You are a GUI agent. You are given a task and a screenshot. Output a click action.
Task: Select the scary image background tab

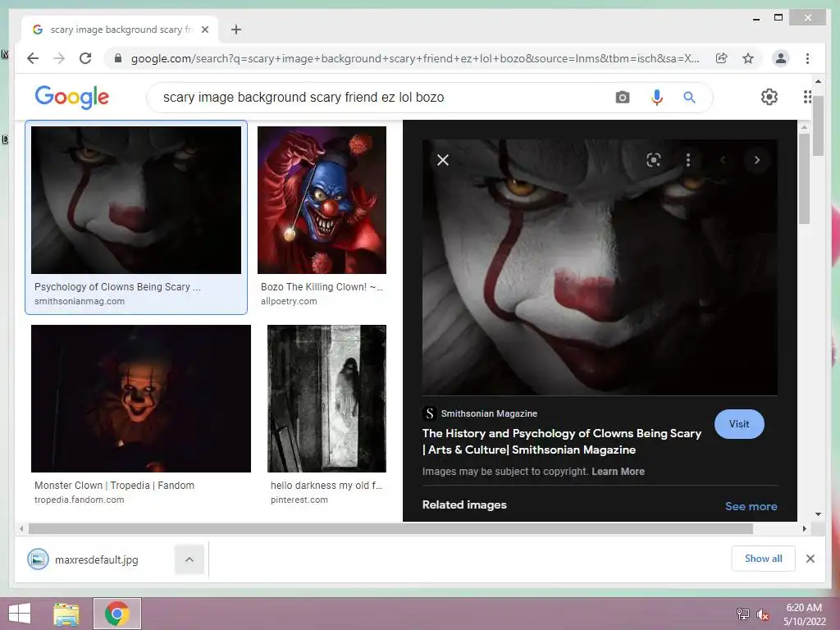click(120, 30)
